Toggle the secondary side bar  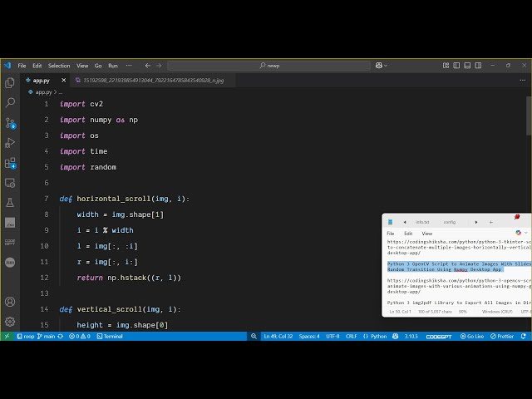(x=479, y=66)
